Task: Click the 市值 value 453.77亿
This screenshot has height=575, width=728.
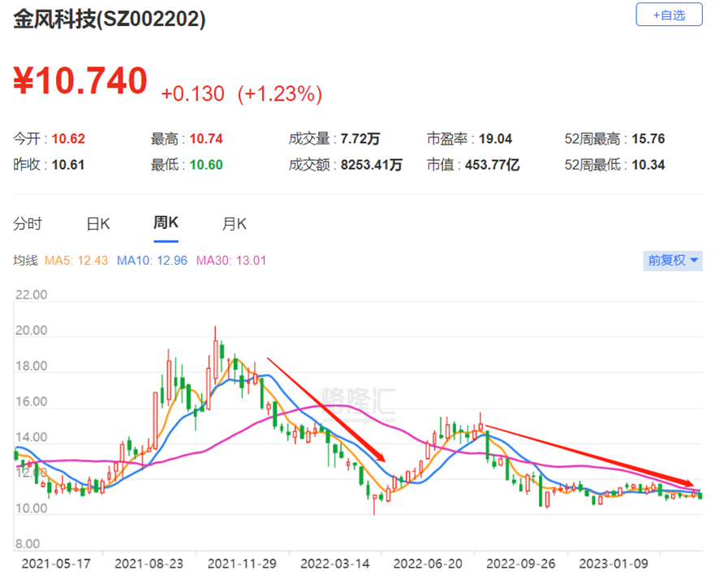Action: point(492,165)
